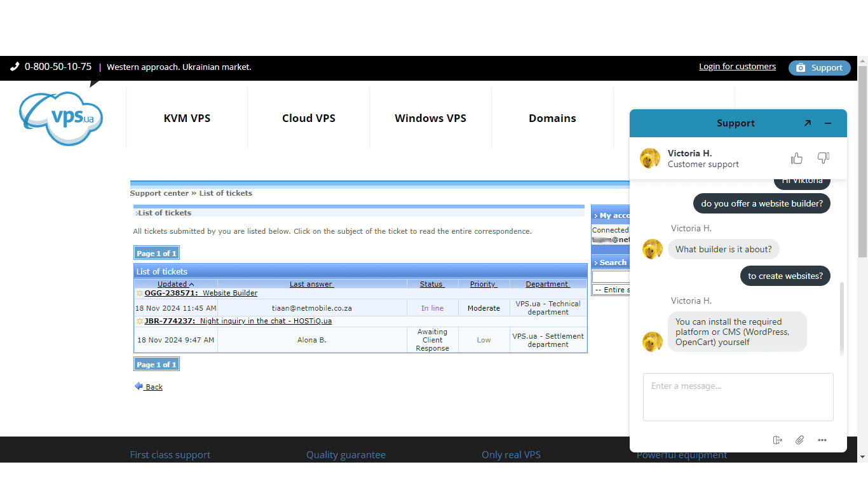Click the Back arrow icon

(139, 386)
